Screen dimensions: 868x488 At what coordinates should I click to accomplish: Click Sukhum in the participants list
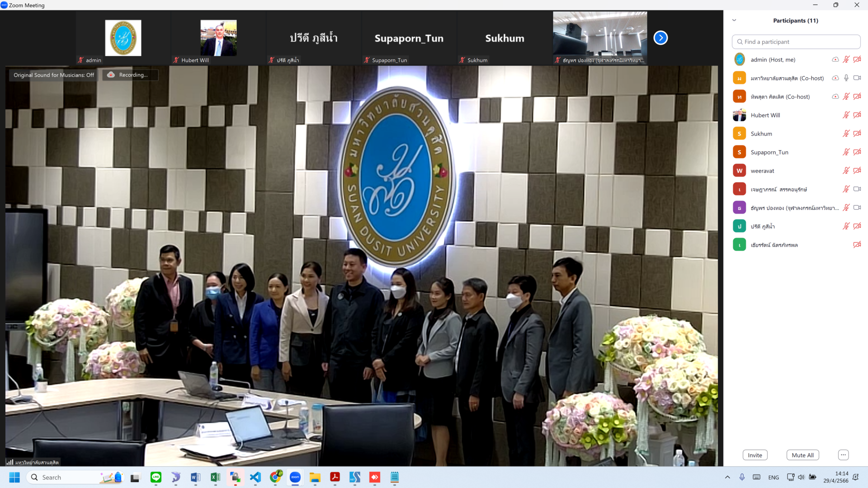pos(761,134)
